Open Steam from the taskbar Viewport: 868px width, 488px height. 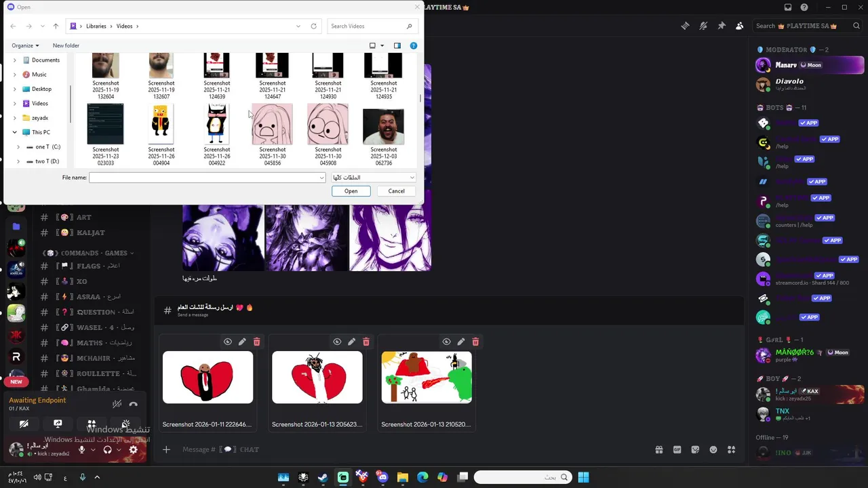[x=323, y=477]
